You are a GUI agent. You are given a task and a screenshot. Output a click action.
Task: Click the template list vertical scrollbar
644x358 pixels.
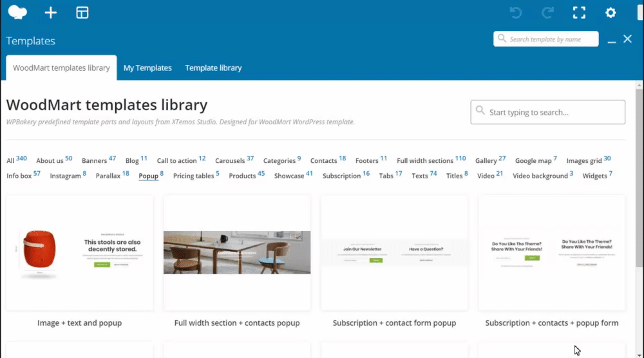tap(639, 178)
